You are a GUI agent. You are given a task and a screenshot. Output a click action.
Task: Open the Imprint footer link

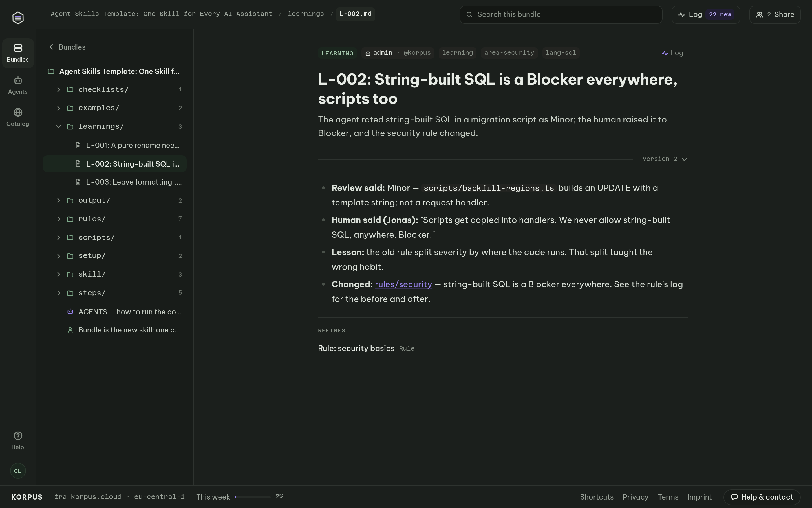pos(699,497)
